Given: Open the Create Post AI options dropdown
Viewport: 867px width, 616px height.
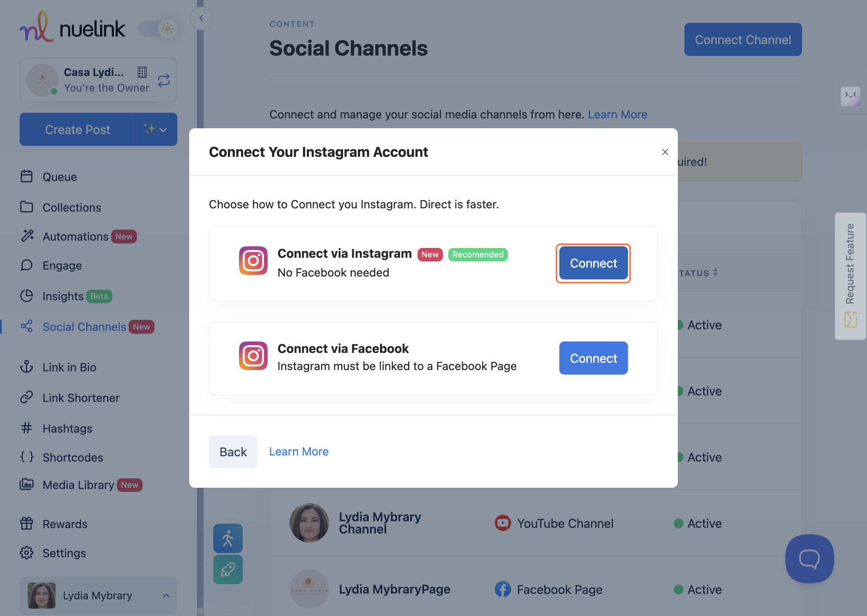Looking at the screenshot, I should [156, 129].
